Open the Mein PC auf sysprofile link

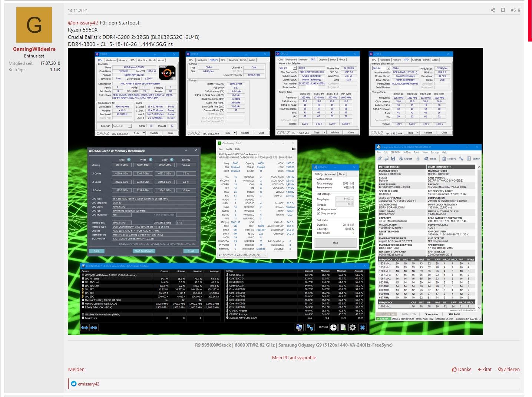294,358
